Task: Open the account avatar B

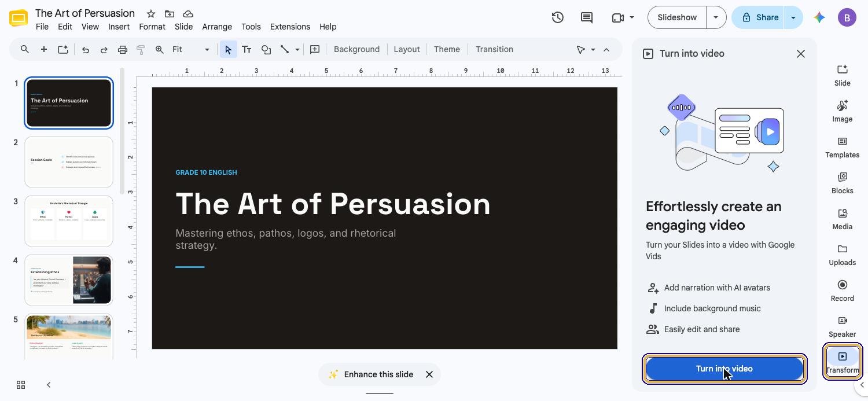Action: click(847, 17)
